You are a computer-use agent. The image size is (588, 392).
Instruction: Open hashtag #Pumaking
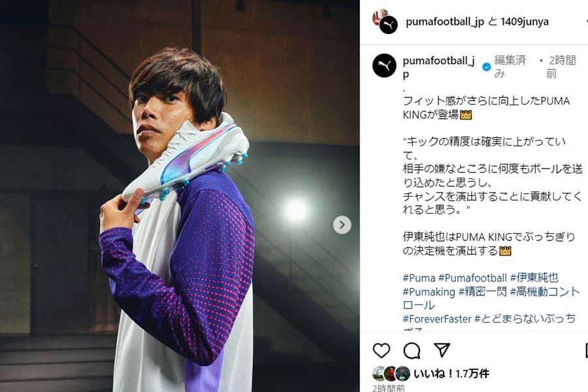429,291
